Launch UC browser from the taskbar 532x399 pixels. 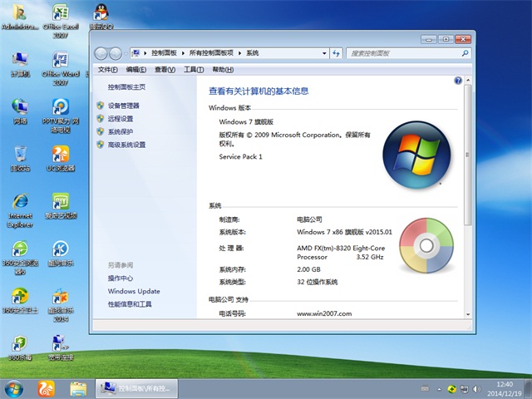(x=47, y=388)
